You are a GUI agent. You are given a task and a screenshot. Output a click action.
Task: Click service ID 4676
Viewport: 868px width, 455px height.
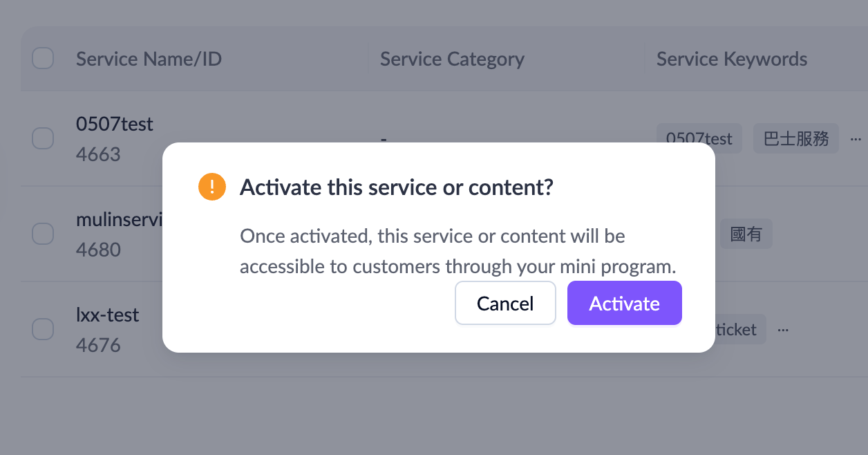click(x=98, y=344)
